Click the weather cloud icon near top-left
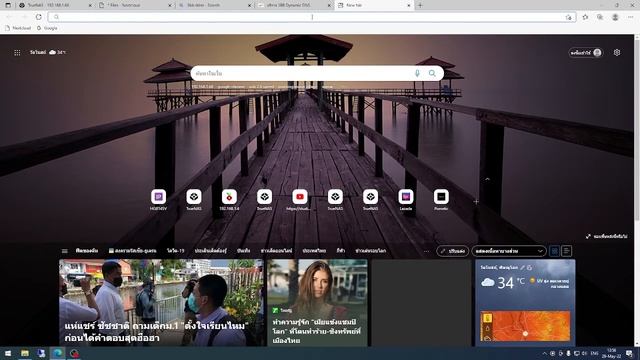Screen dimensions: 640x360 pos(53,52)
